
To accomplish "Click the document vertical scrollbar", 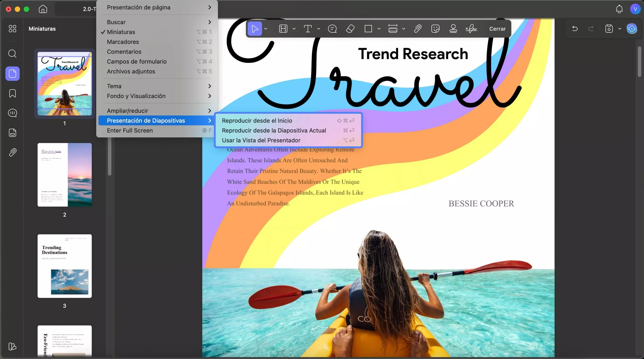I will (639, 62).
